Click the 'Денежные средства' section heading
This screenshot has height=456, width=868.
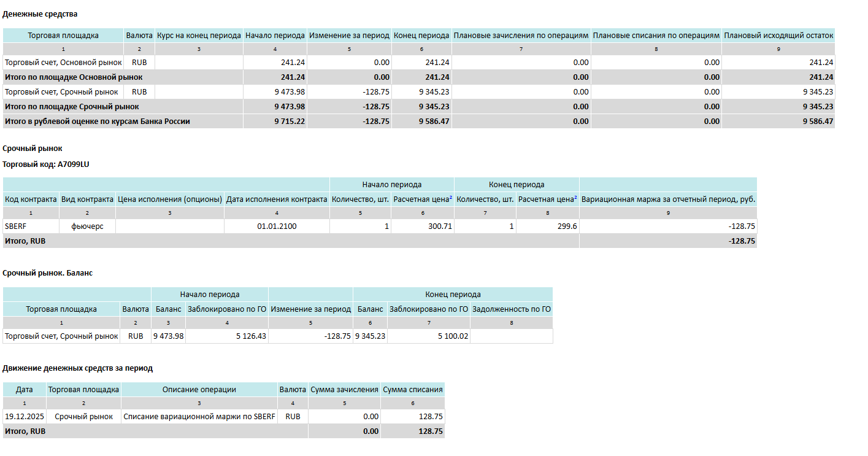click(x=40, y=14)
